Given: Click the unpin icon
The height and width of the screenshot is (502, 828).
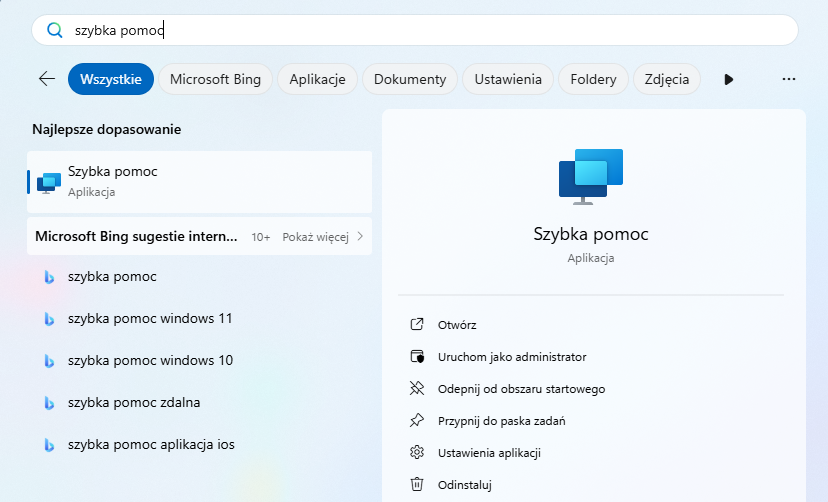Looking at the screenshot, I should pyautogui.click(x=417, y=389).
